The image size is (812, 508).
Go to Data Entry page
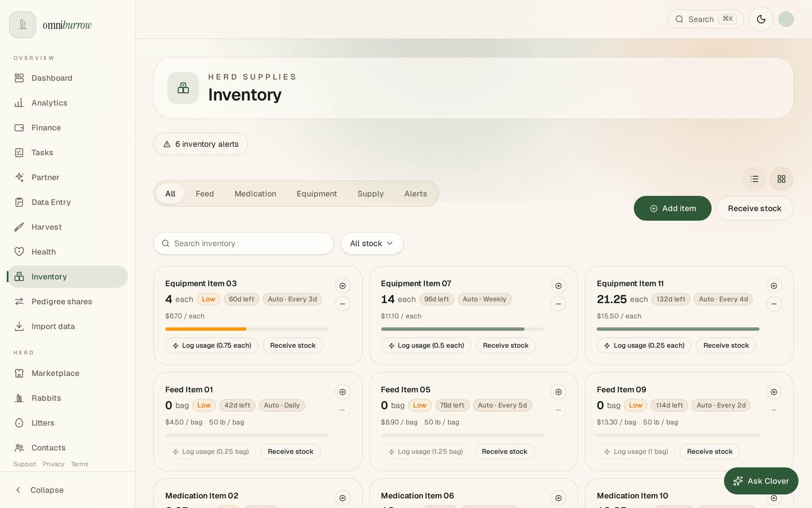[67, 202]
